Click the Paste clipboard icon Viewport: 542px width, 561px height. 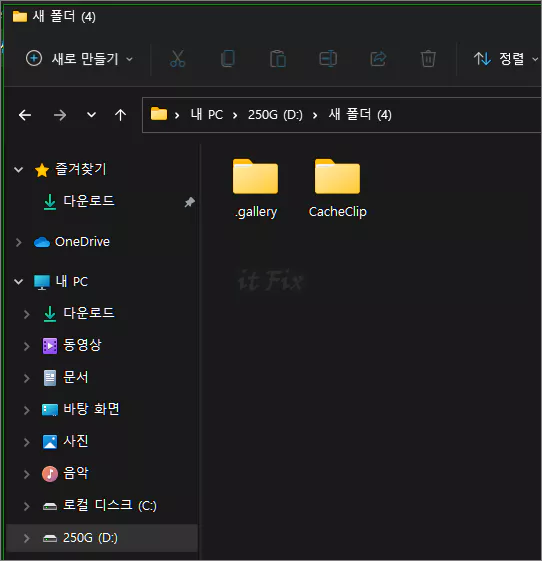278,59
